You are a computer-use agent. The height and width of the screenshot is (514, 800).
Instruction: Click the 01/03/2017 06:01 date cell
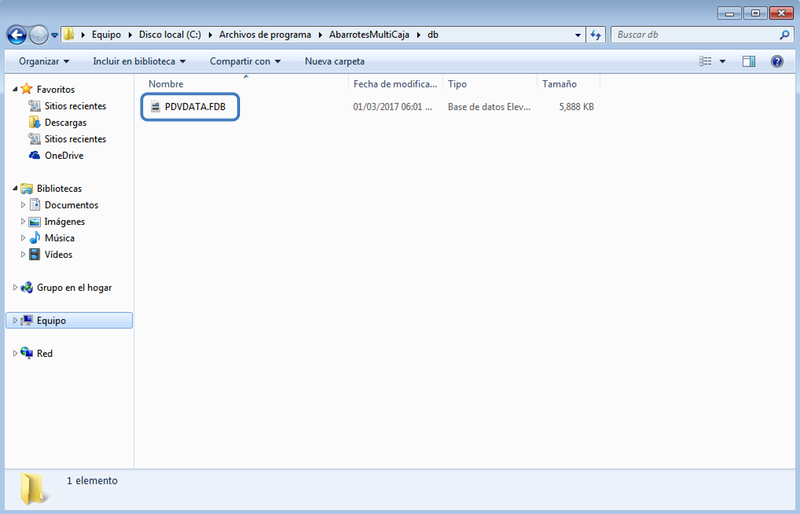pos(392,107)
